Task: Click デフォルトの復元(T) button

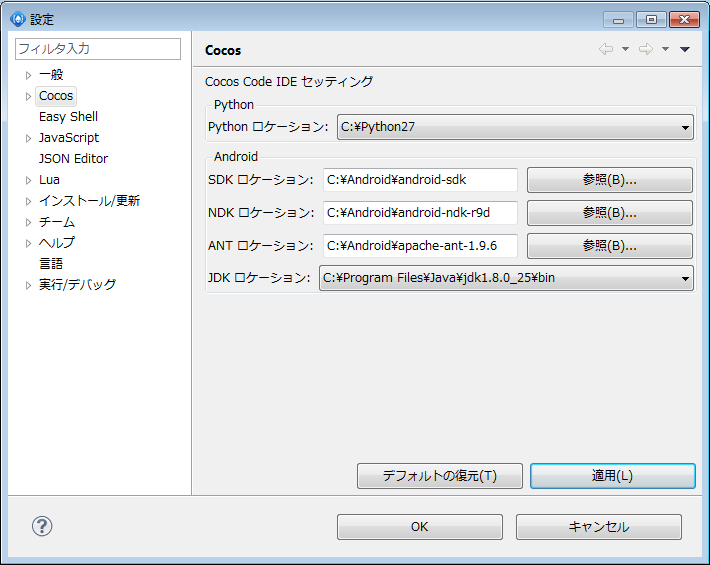Action: pos(440,476)
